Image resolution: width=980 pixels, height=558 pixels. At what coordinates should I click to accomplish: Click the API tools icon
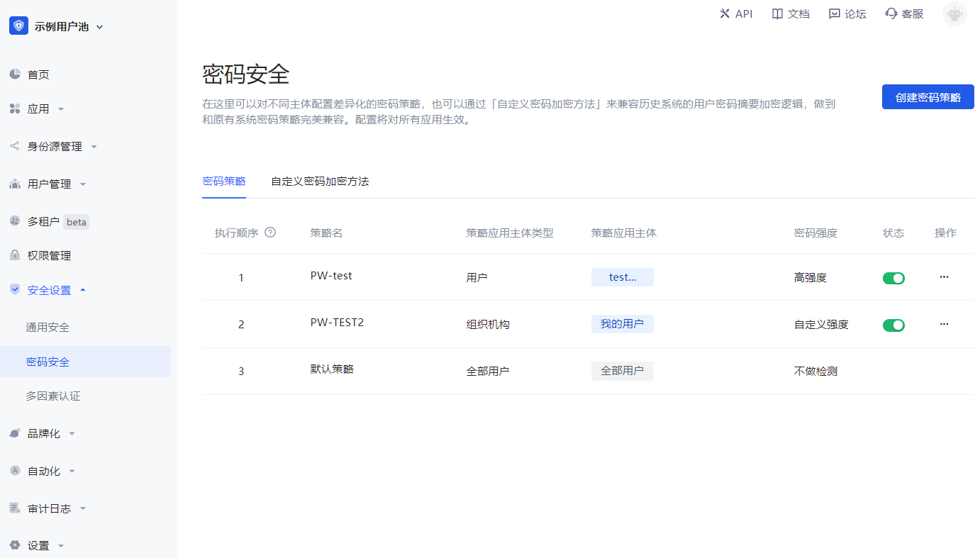tap(724, 13)
